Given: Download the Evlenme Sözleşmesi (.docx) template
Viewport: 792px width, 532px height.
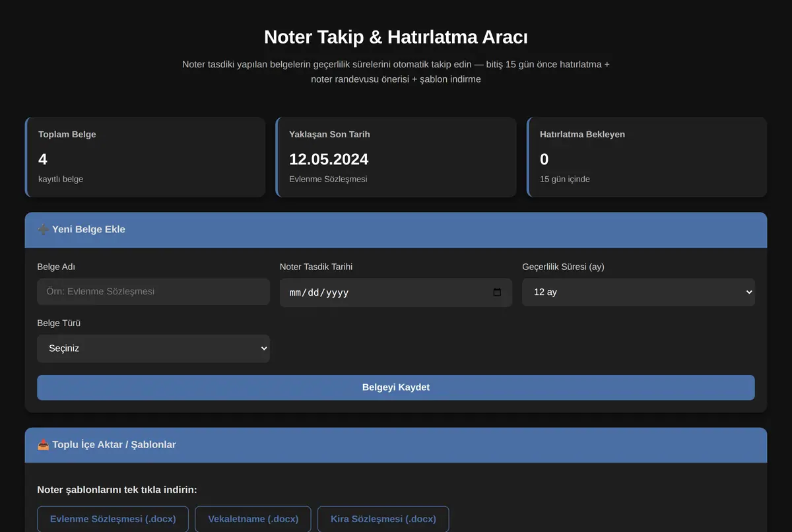Looking at the screenshot, I should point(113,519).
